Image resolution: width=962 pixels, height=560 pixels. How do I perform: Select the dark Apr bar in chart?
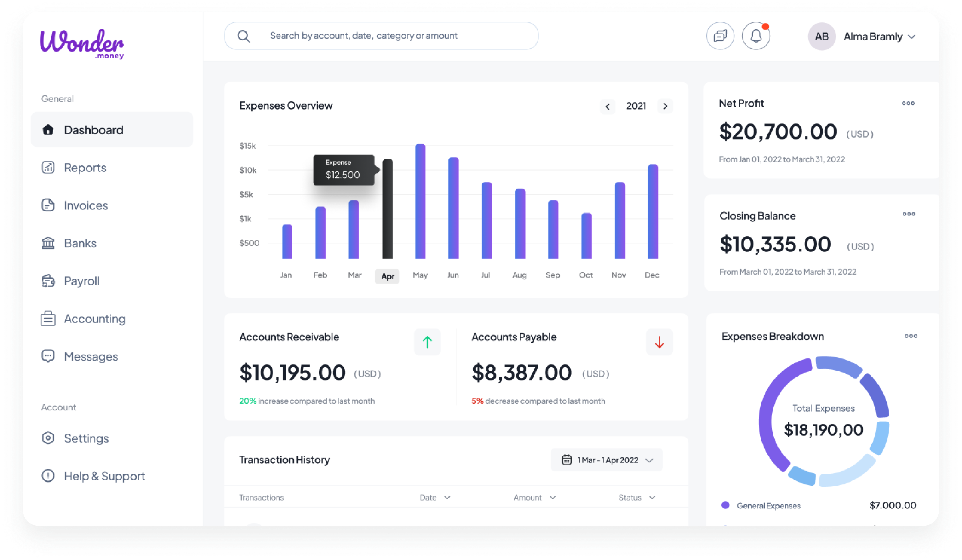click(388, 209)
